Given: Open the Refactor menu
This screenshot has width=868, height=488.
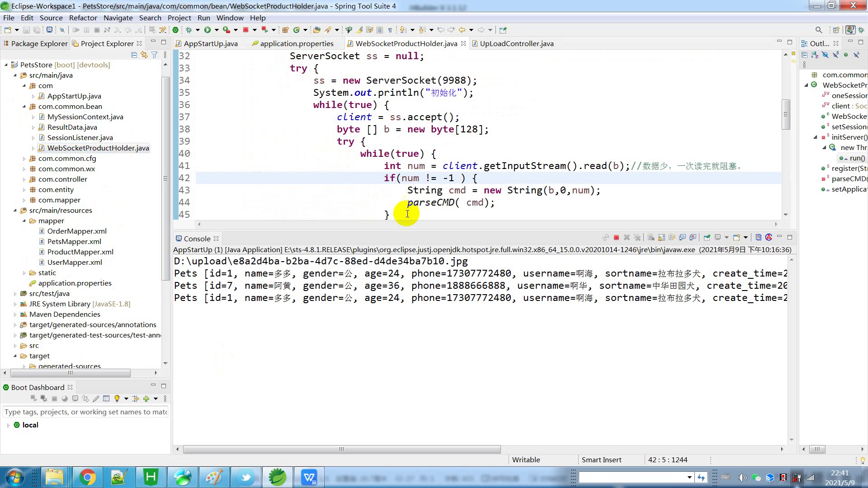Looking at the screenshot, I should coord(83,18).
